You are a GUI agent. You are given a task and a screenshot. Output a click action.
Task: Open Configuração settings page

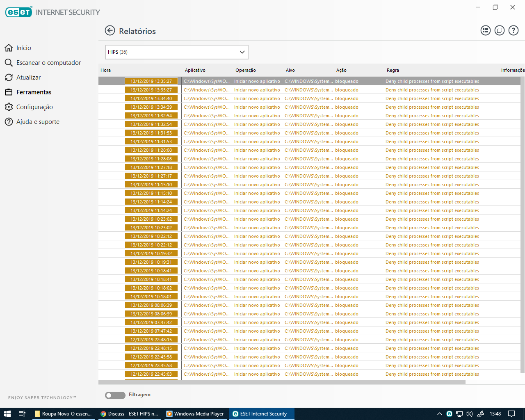(34, 107)
